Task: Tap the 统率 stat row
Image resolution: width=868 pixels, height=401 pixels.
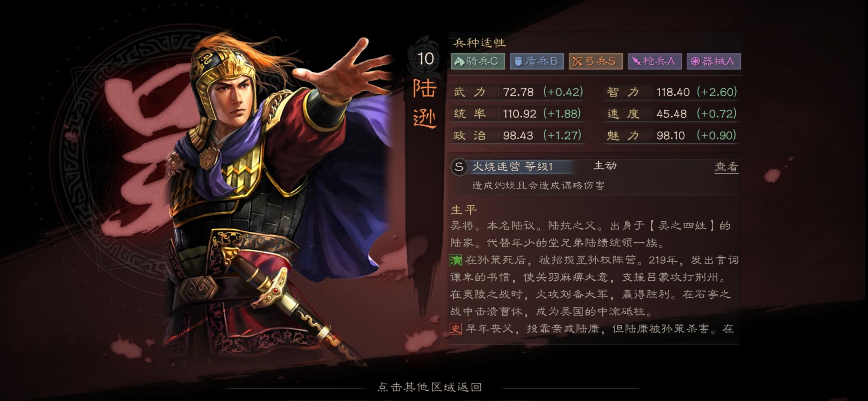Action: (518, 114)
